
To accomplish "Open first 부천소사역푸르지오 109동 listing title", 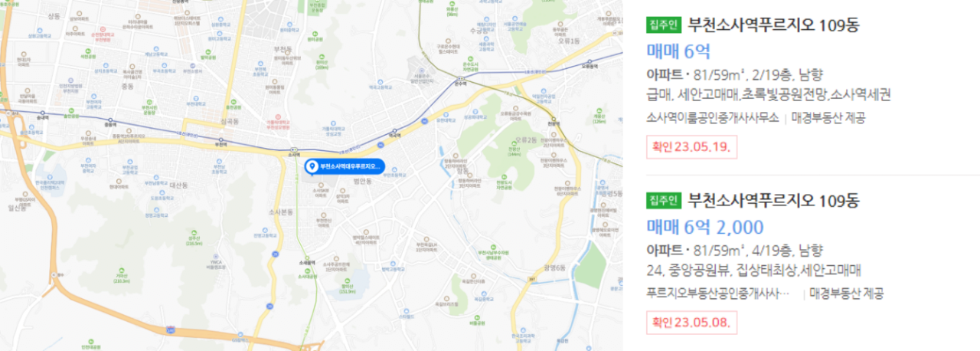I will coord(774,25).
